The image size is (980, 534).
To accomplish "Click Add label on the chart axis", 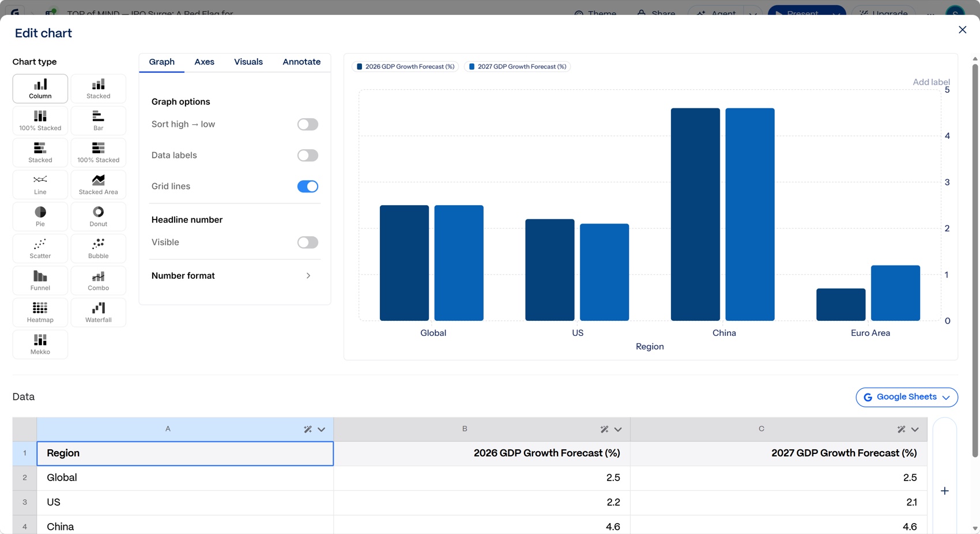I will (931, 82).
